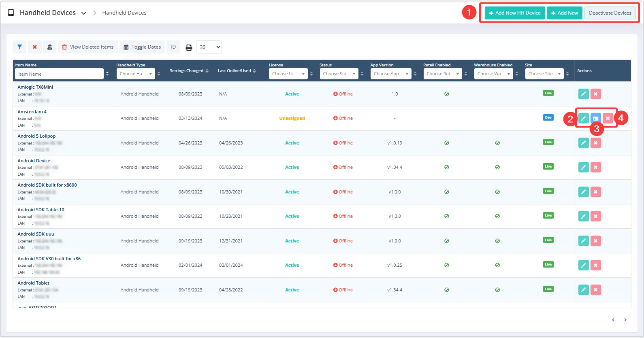The width and height of the screenshot is (644, 338).
Task: Assign license for Amsterdam 4 via blue icon
Action: pos(595,118)
